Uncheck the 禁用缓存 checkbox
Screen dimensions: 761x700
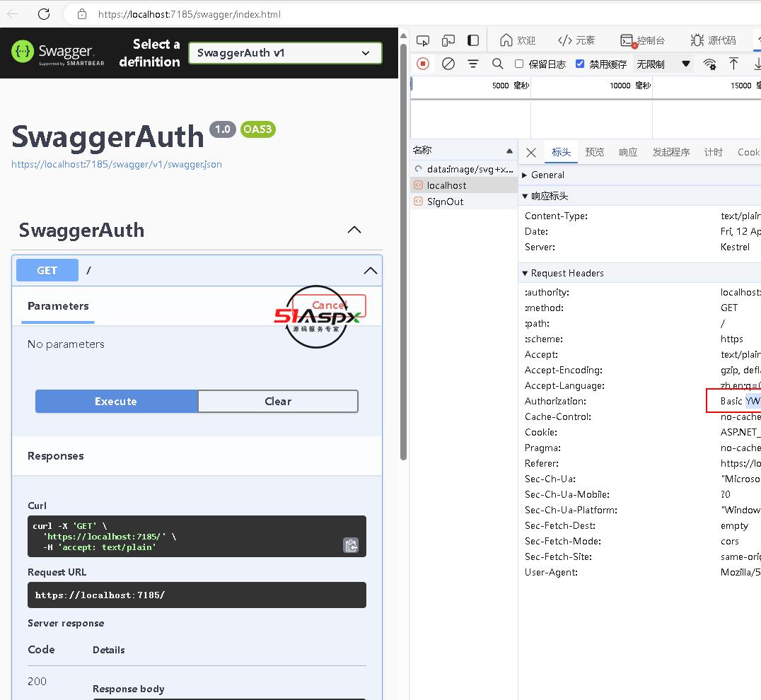tap(580, 64)
